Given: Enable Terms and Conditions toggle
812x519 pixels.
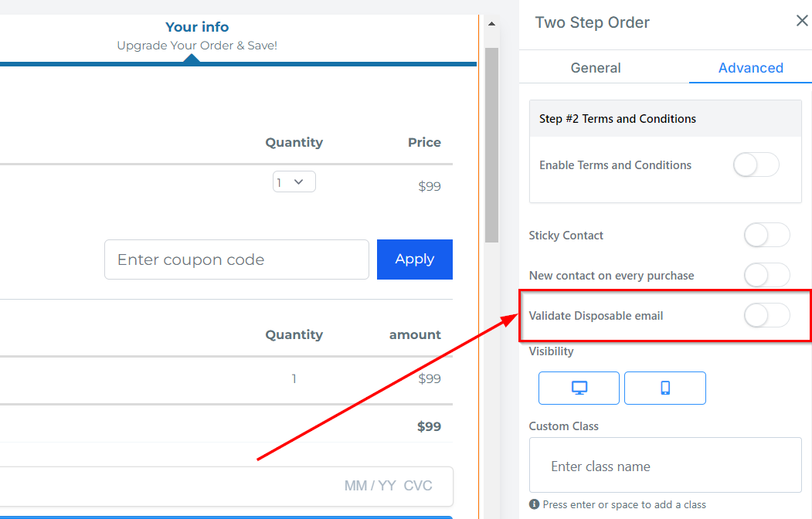Looking at the screenshot, I should (x=756, y=165).
